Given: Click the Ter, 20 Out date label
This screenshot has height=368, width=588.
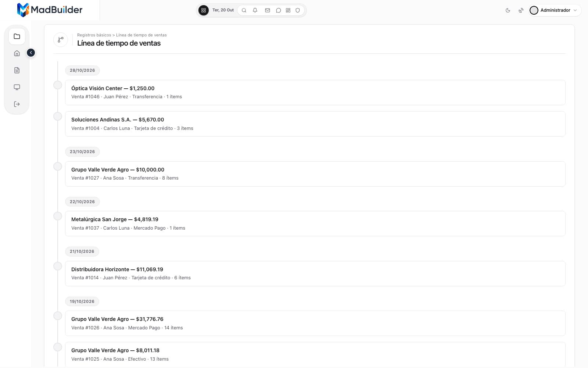Looking at the screenshot, I should click(x=223, y=10).
